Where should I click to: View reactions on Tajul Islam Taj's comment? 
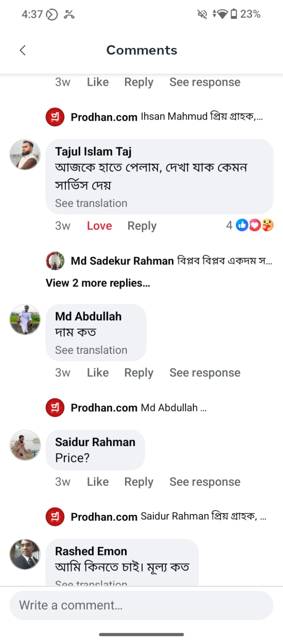point(250,225)
